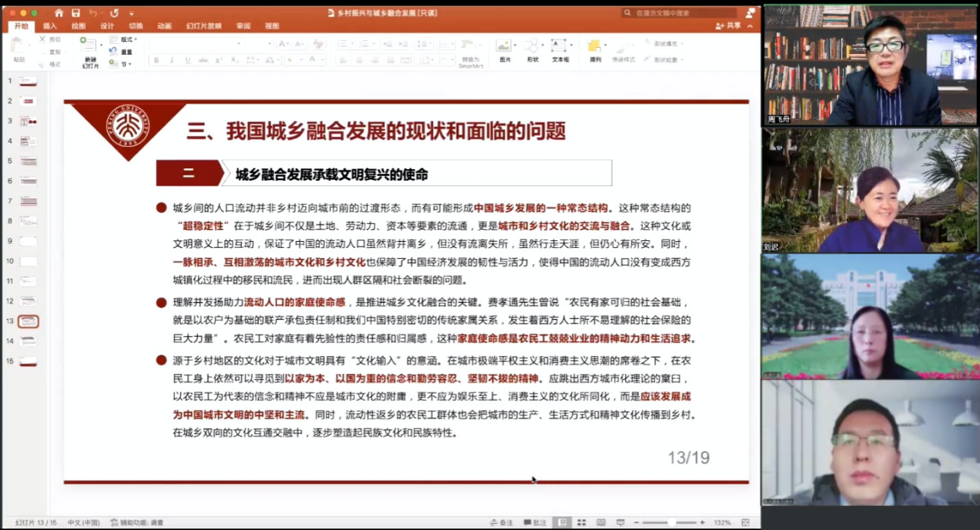Insert a picture using 图片 icon
Screen dimensions: 980x530
click(505, 48)
